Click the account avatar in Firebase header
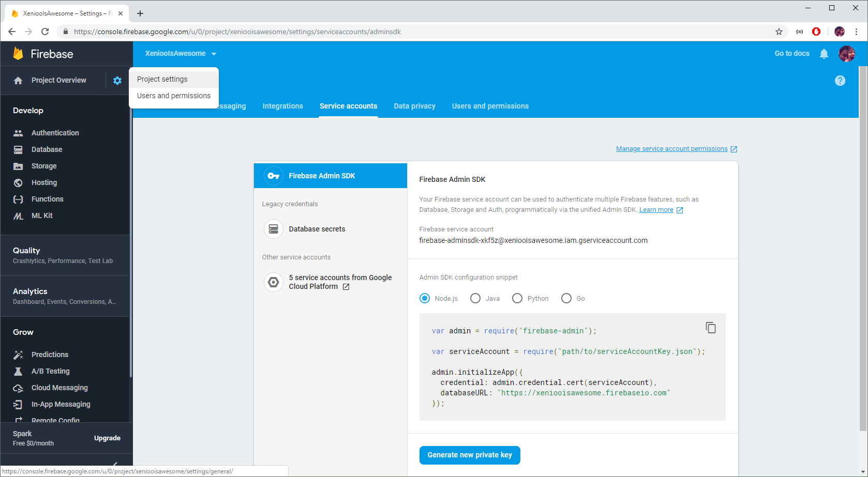Screen dimensions: 868x477 [x=847, y=54]
